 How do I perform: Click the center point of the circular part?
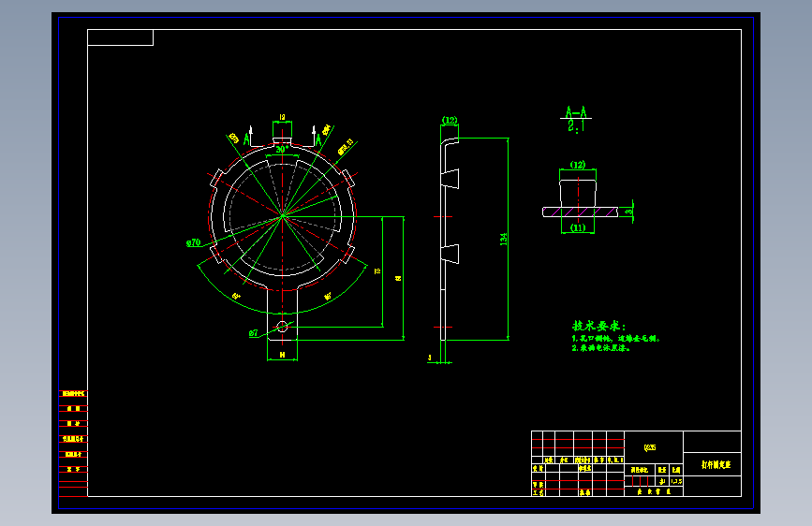(x=282, y=216)
